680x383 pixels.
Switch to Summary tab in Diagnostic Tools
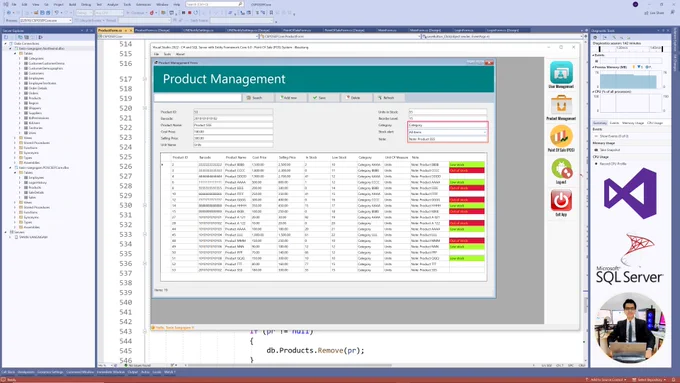click(600, 123)
